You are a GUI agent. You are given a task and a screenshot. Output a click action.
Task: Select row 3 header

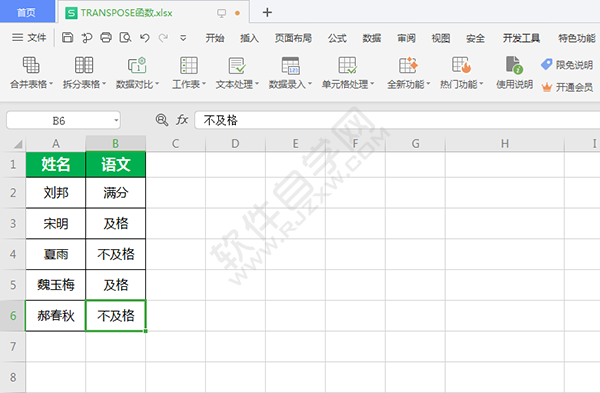pos(13,223)
